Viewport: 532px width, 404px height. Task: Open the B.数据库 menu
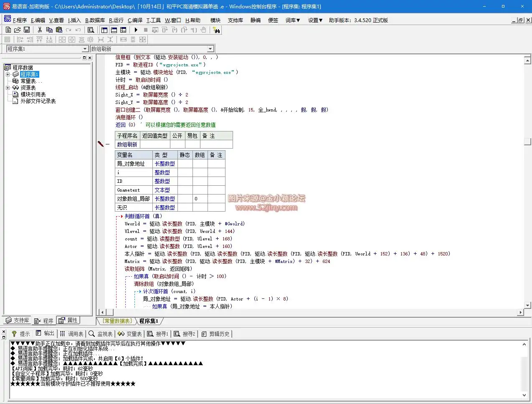pos(95,20)
